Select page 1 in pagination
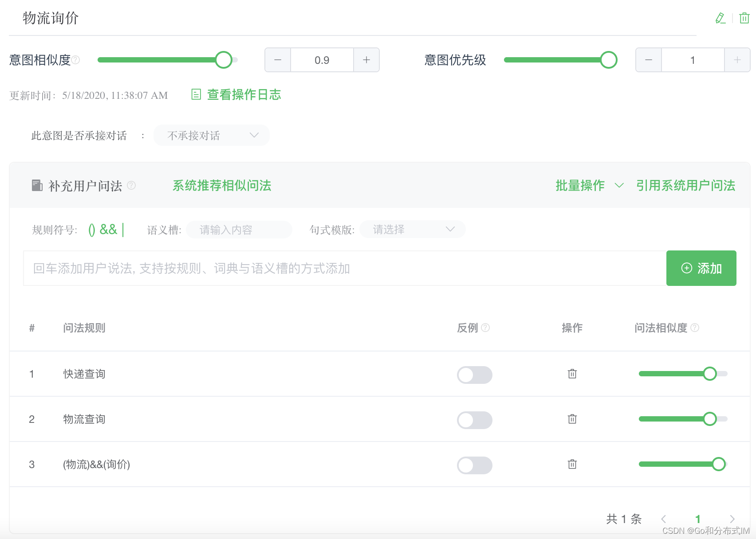 tap(698, 519)
